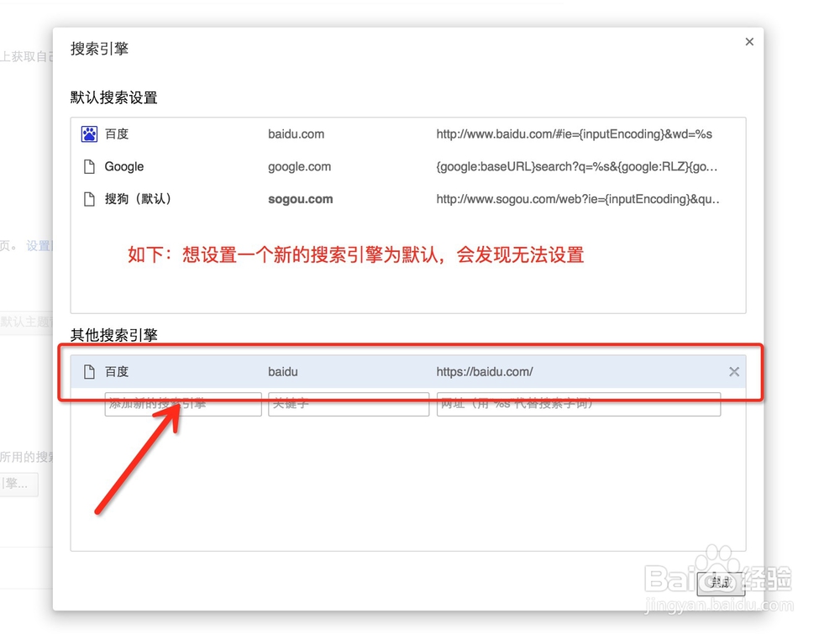Close the search engine dialog
This screenshot has width=840, height=634.
click(x=749, y=42)
